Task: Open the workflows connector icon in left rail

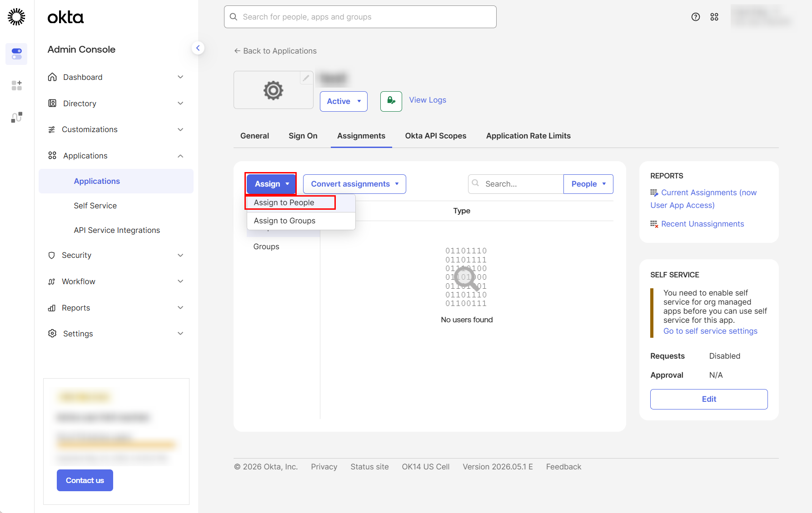Action: click(x=16, y=118)
